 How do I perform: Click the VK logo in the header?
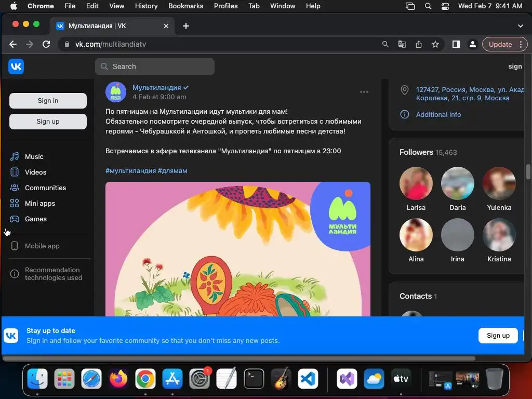click(16, 66)
